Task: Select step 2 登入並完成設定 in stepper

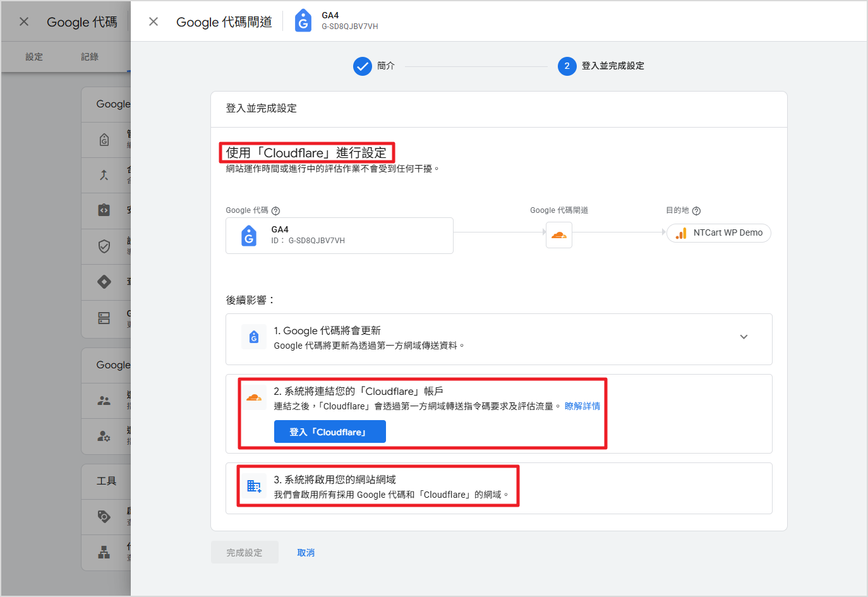Action: pos(601,66)
